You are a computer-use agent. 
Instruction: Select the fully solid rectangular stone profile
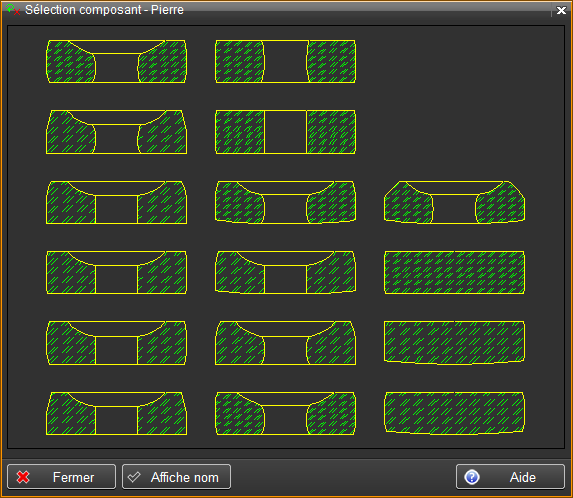coord(454,272)
